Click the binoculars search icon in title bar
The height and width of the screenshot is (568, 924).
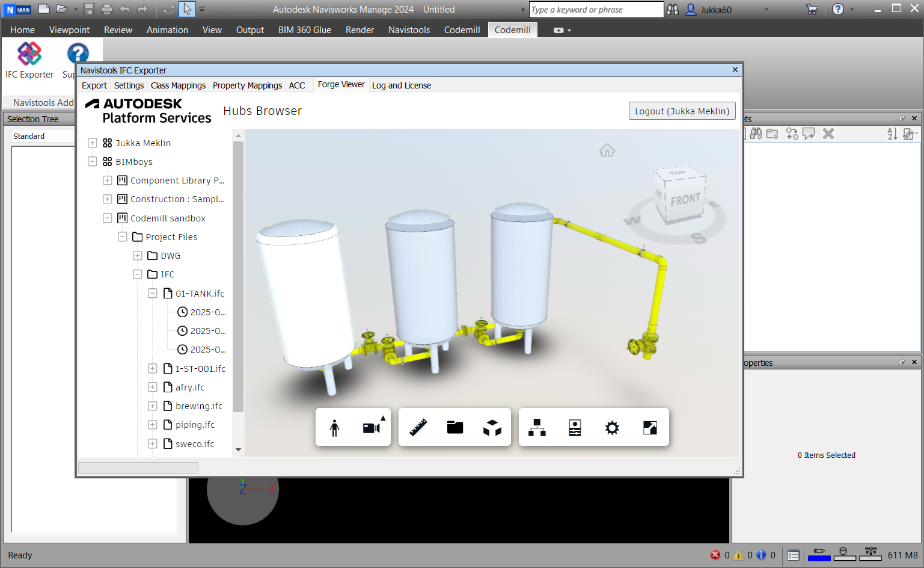[x=673, y=9]
